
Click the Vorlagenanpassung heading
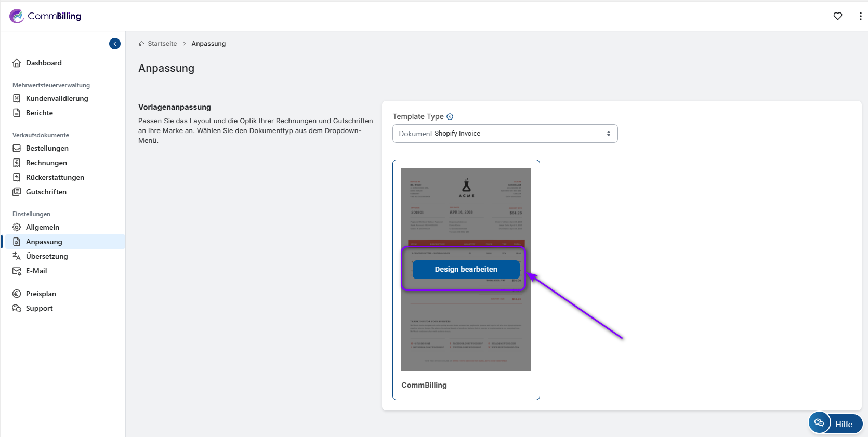175,107
